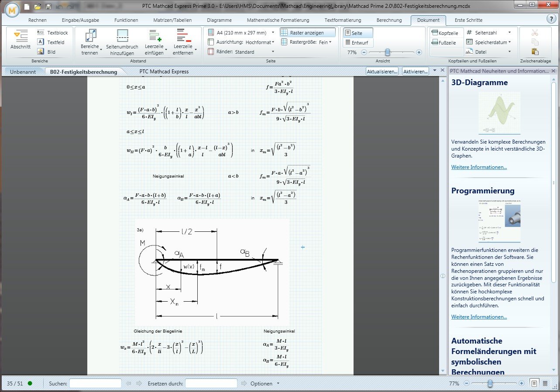This screenshot has height=392, width=560.
Task: Click the Suchen search input field
Action: pos(95,383)
